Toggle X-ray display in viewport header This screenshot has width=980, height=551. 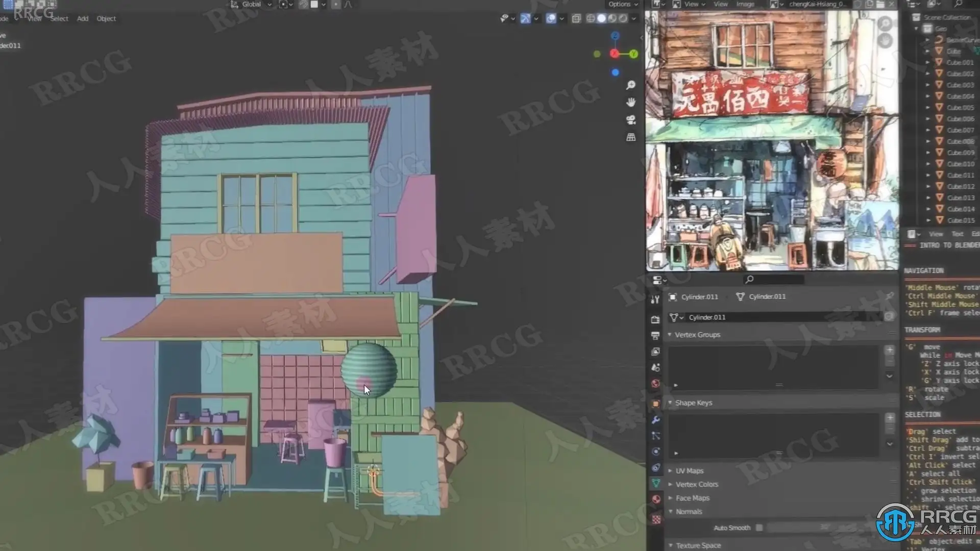pos(576,18)
